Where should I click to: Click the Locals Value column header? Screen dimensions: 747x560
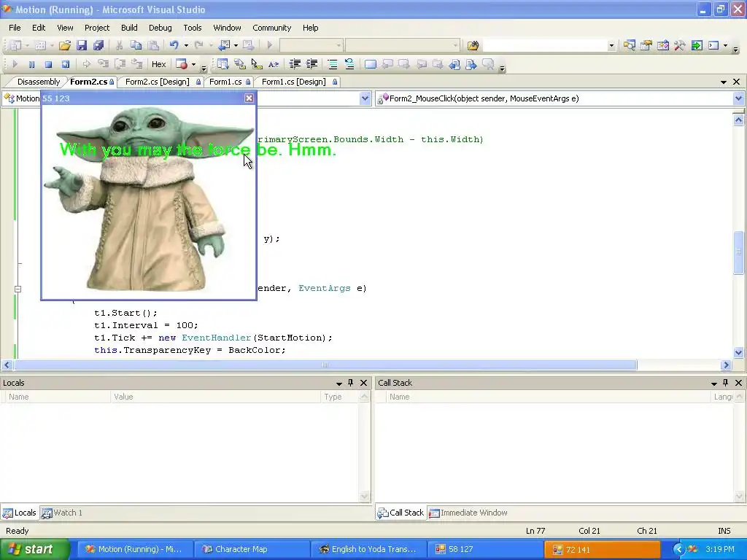click(215, 397)
